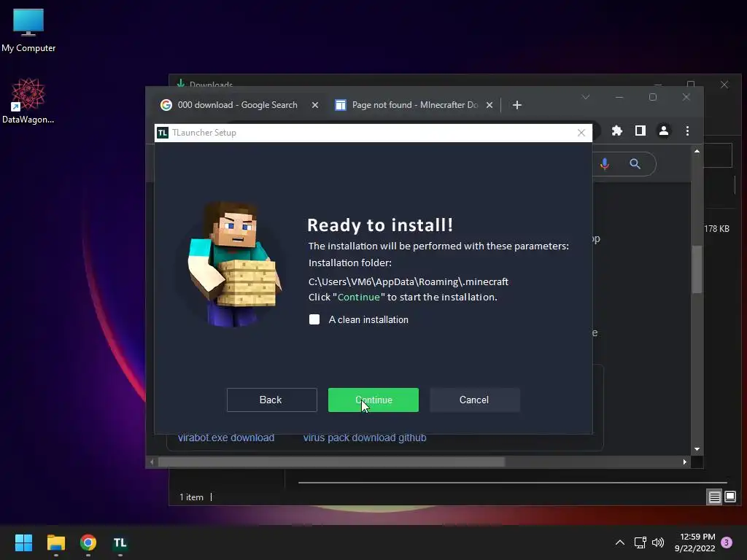
Task: Click the TL logo in setup title bar
Action: (x=163, y=133)
